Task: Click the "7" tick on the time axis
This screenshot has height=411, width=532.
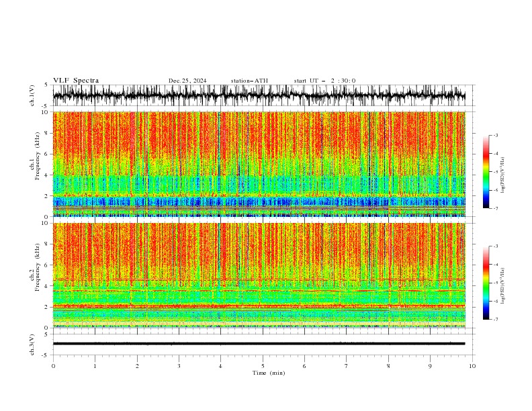Action: (x=347, y=366)
